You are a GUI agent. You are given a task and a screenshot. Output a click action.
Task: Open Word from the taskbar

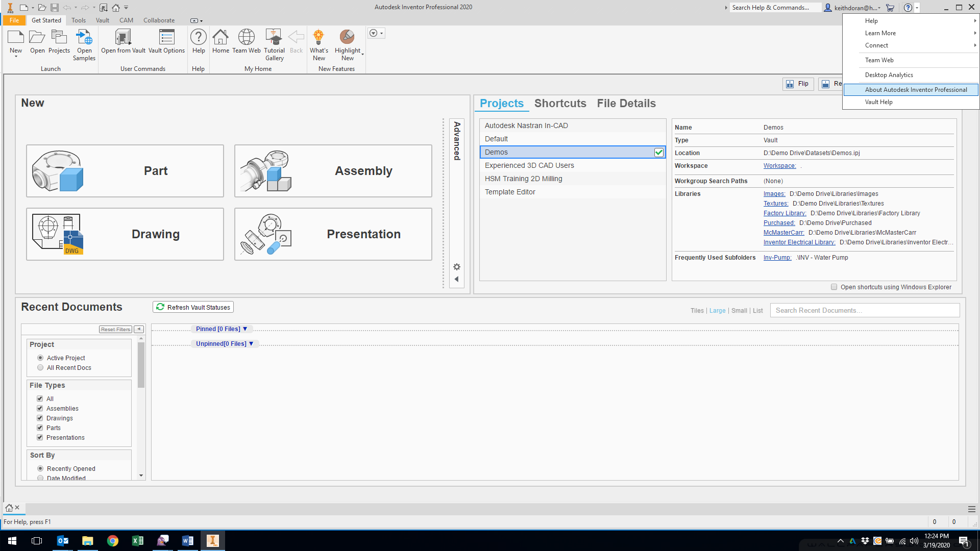point(188,541)
